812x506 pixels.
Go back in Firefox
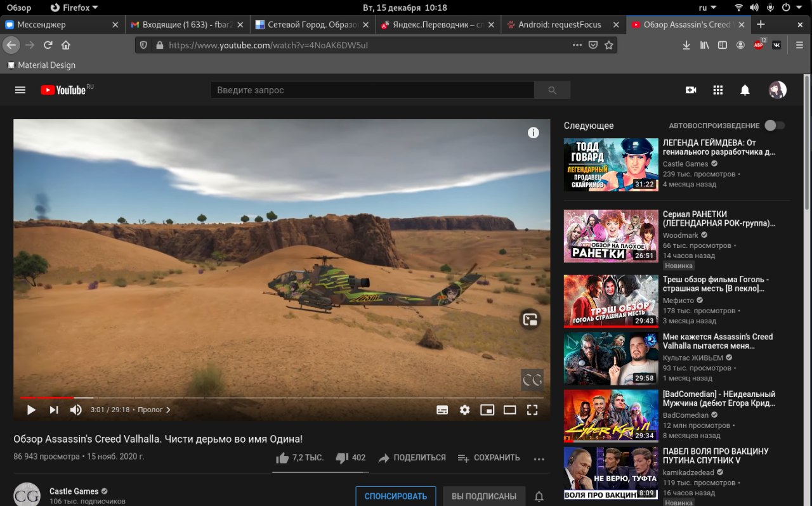click(11, 45)
